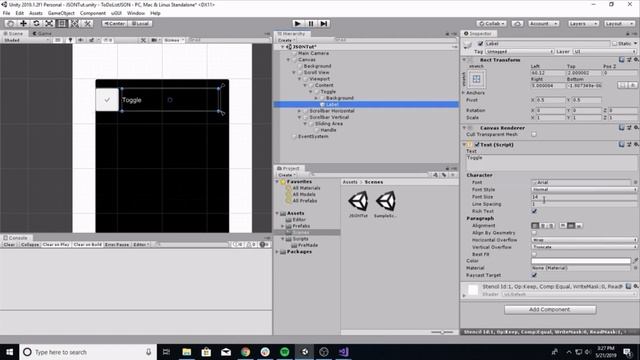The image size is (640, 360).
Task: Open the Component menu
Action: (93, 13)
